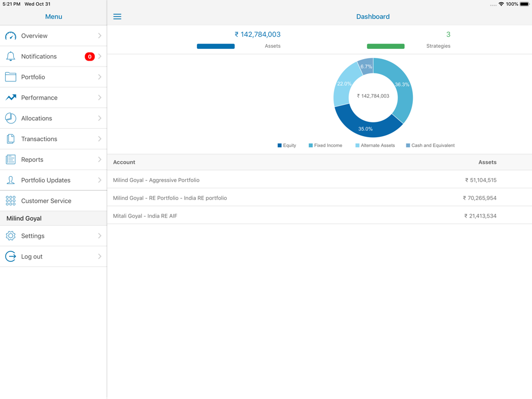Expand the Performance row chevron
This screenshot has width=532, height=399.
[x=100, y=98]
